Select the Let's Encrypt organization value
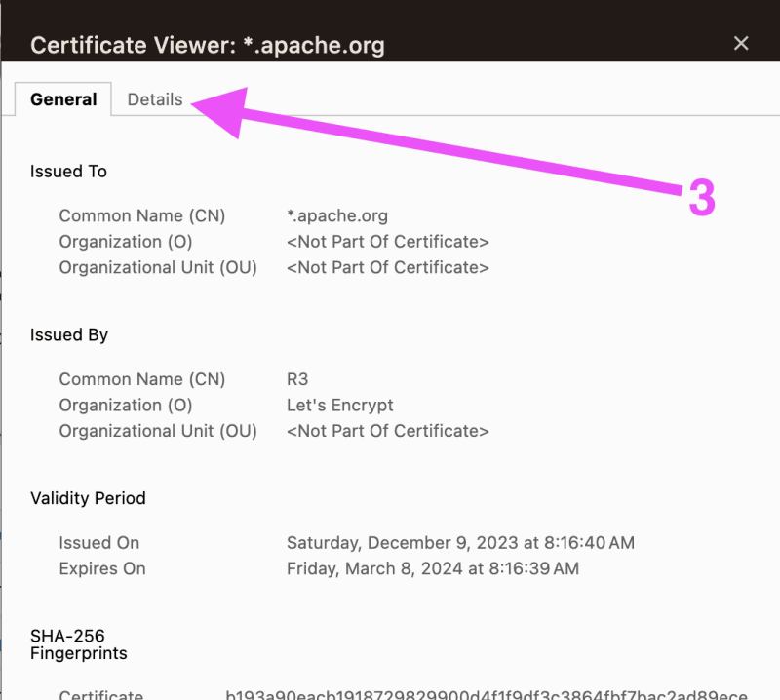This screenshot has width=780, height=700. click(x=339, y=405)
